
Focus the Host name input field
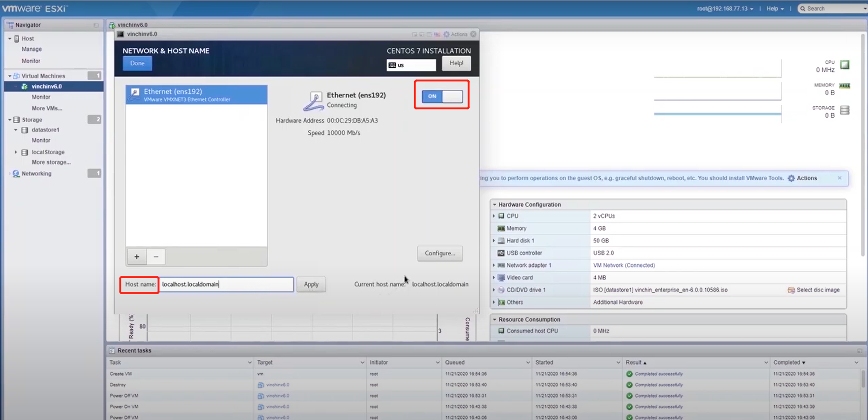click(227, 285)
